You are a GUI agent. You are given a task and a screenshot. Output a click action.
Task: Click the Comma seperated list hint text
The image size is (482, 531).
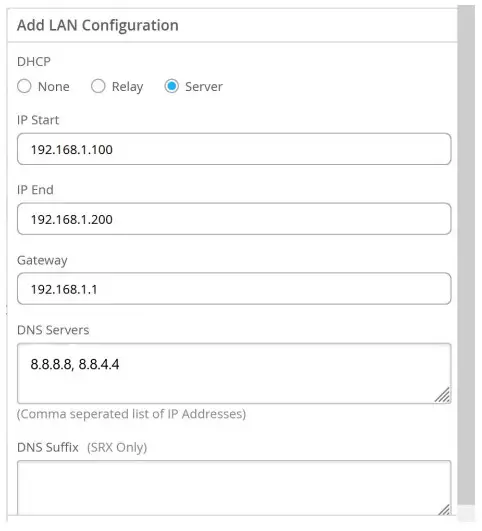click(x=131, y=414)
